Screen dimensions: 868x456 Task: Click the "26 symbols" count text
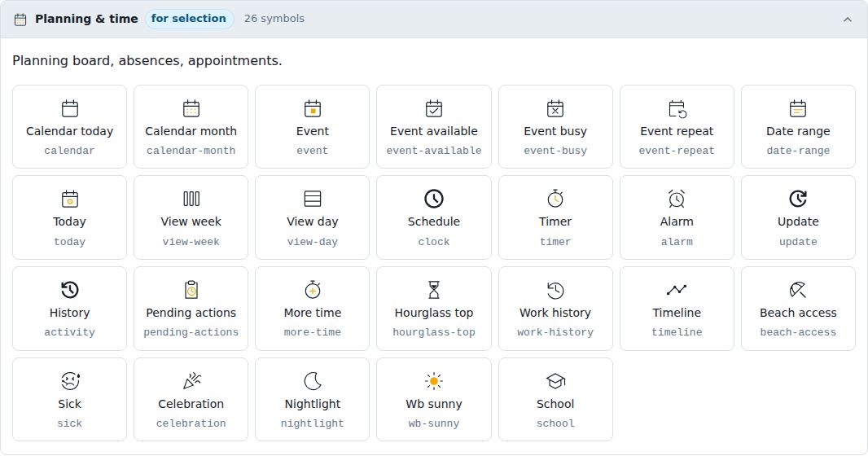[x=274, y=19]
